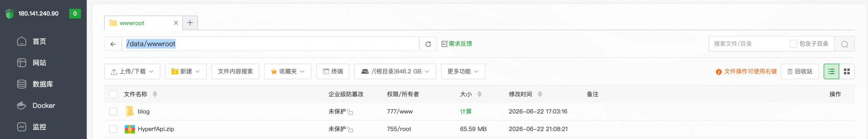This screenshot has height=139, width=868.
Task: Click the HyperfApi.zip file name
Action: 156,129
